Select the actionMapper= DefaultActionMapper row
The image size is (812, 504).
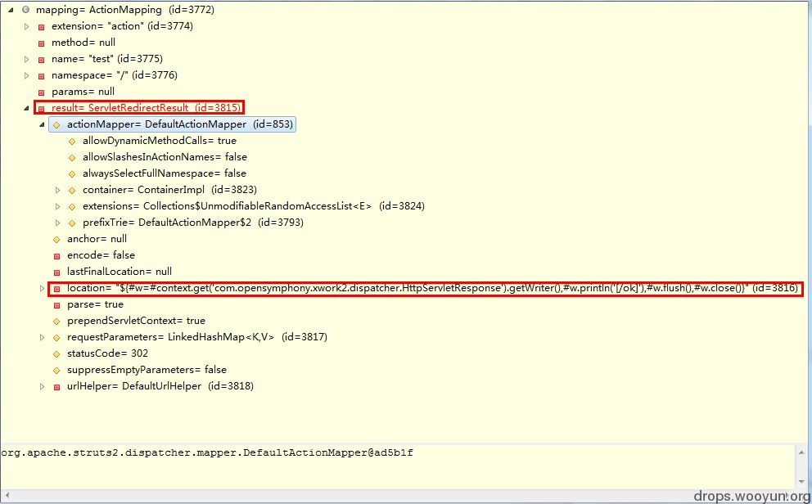(173, 124)
